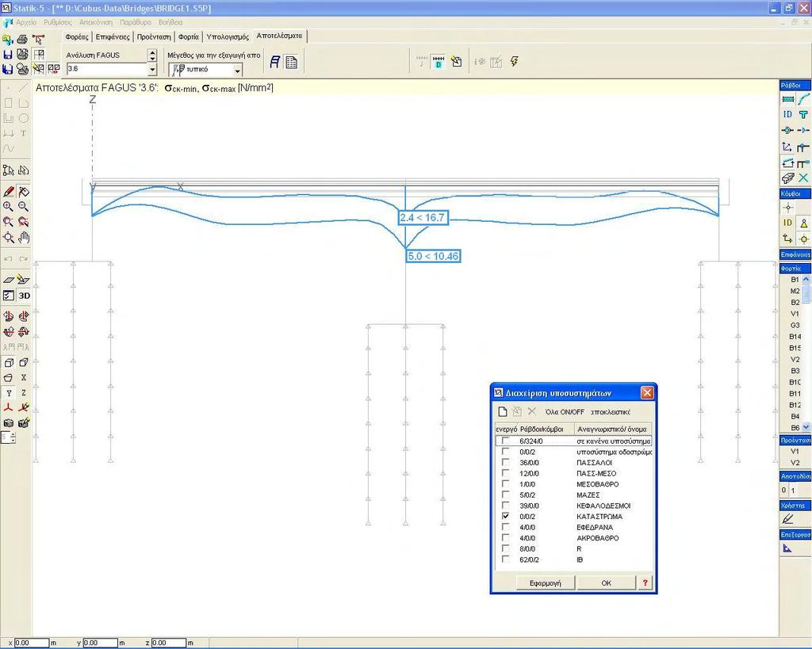The image size is (812, 649).
Task: Click the new subsystem page icon
Action: [502, 411]
